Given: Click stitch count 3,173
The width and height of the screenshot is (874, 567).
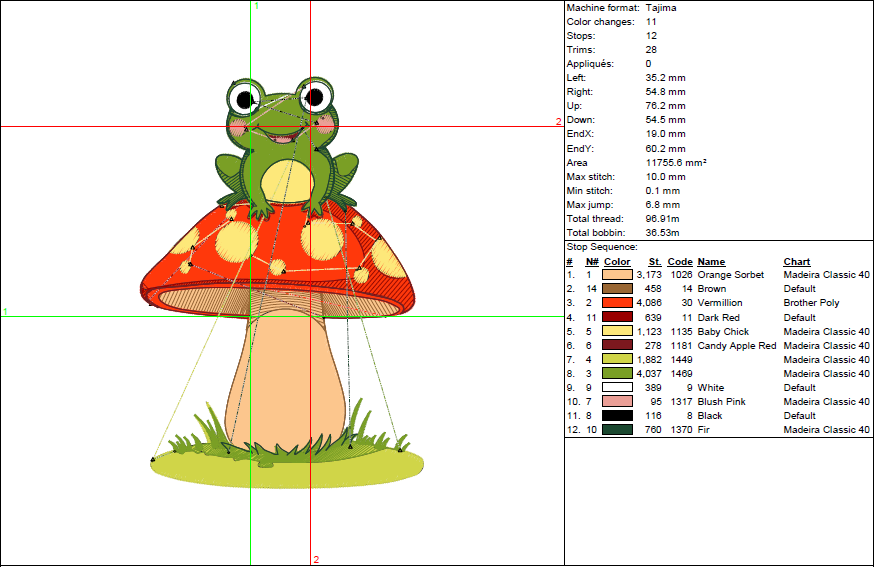Looking at the screenshot, I should tap(649, 274).
